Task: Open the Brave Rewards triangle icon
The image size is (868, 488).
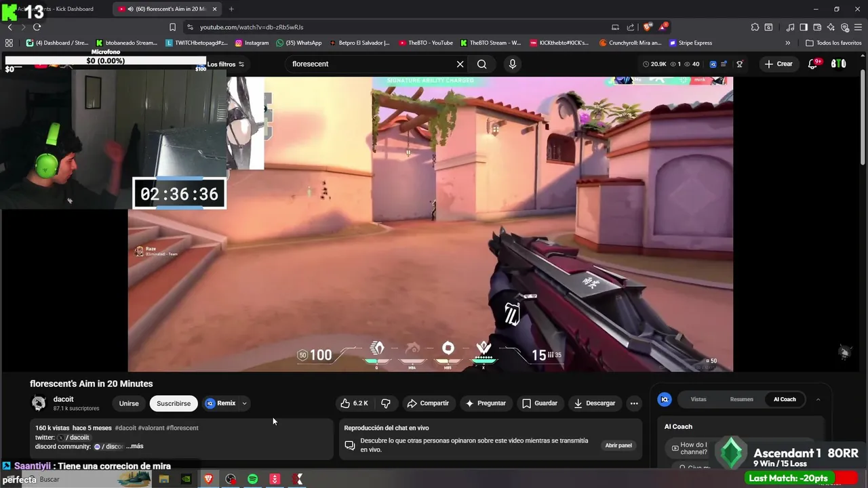Action: [x=663, y=27]
